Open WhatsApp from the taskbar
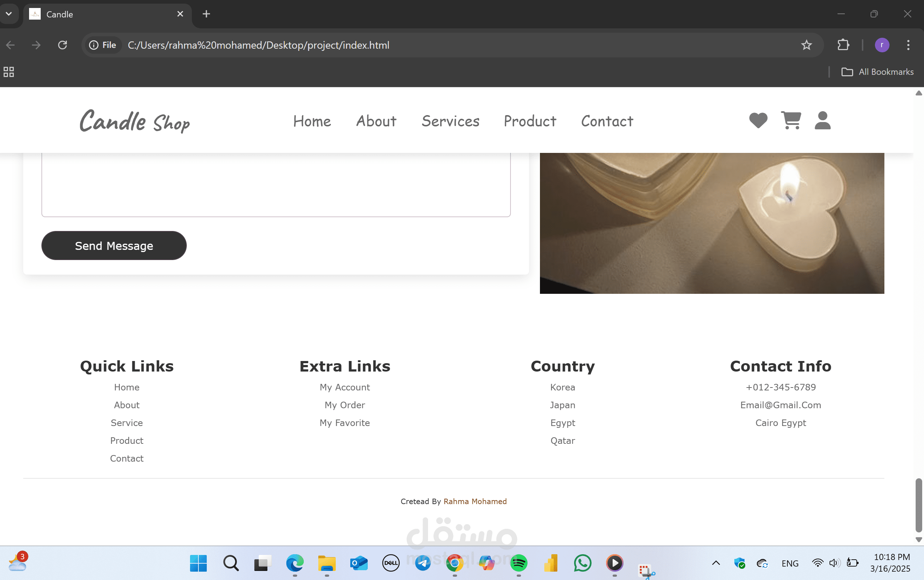The height and width of the screenshot is (580, 924). pyautogui.click(x=582, y=563)
